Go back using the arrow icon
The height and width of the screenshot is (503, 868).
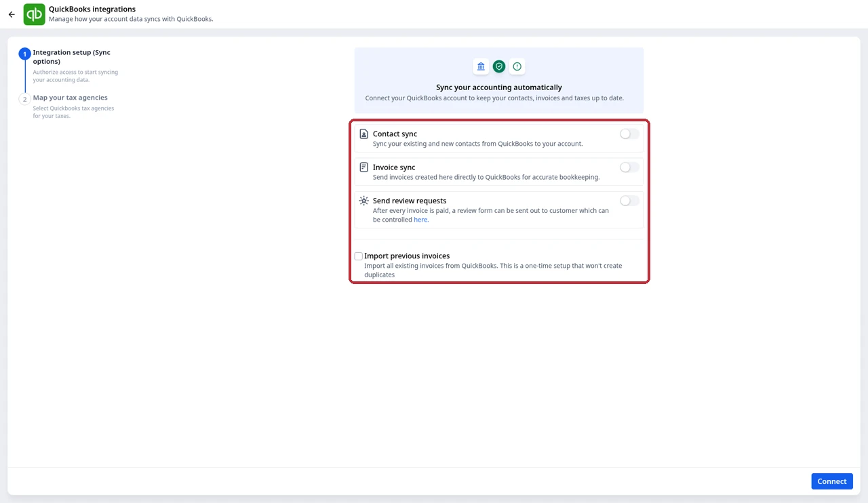12,14
